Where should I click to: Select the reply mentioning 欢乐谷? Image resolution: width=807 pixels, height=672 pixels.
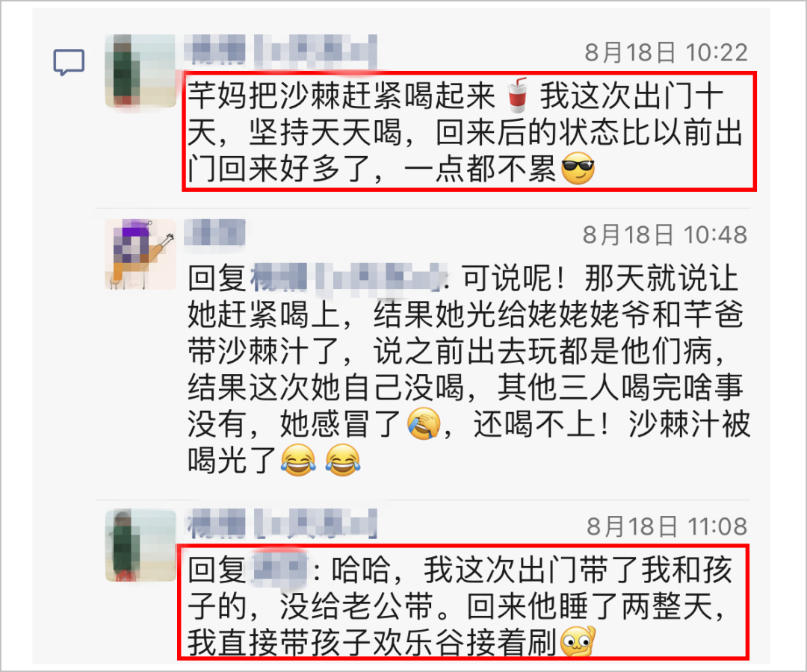pyautogui.click(x=463, y=602)
